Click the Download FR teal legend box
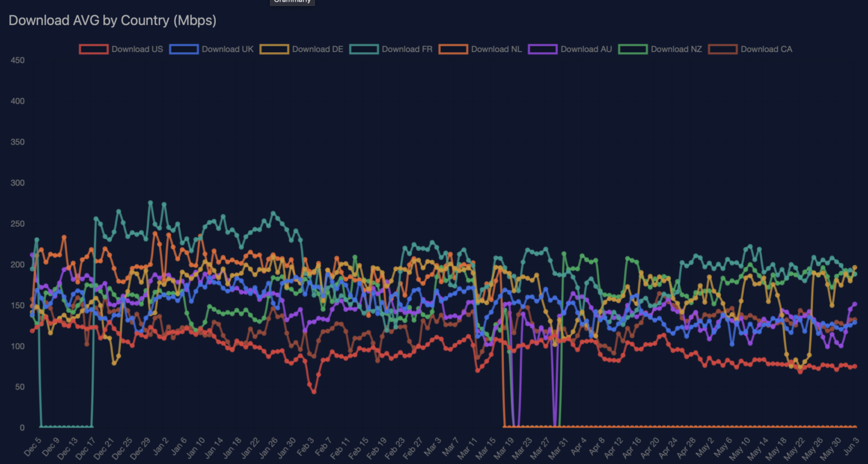Image resolution: width=868 pixels, height=464 pixels. pos(364,49)
